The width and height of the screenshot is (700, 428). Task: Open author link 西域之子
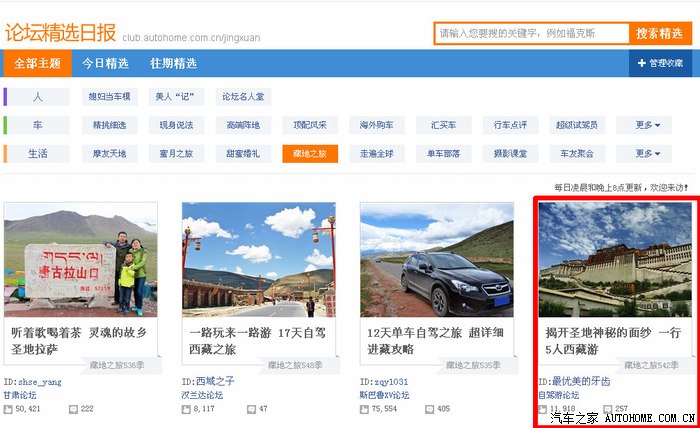(215, 381)
